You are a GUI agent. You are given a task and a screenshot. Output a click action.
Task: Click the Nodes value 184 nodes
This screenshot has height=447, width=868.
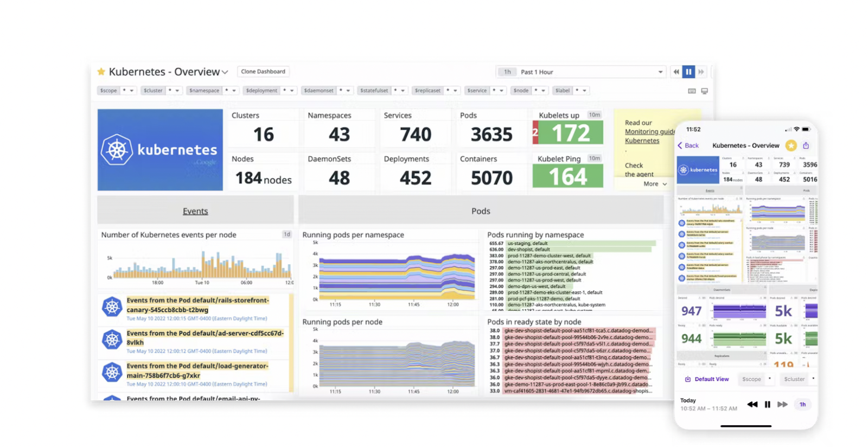coord(264,178)
